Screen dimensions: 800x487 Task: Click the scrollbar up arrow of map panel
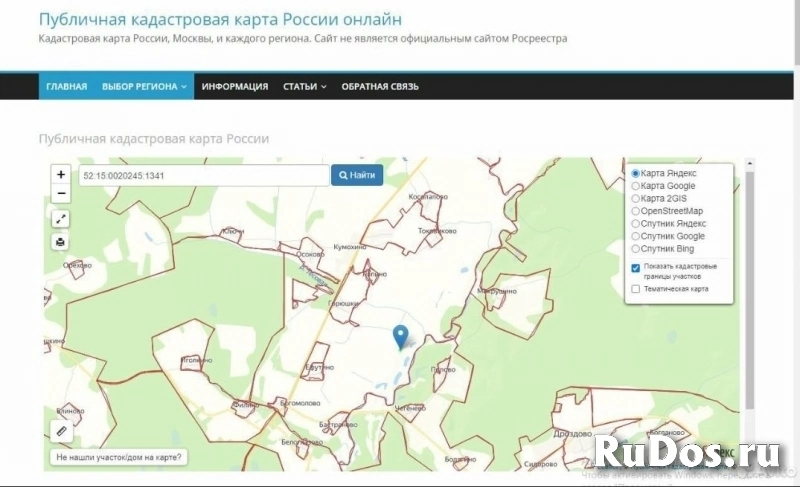tap(749, 164)
